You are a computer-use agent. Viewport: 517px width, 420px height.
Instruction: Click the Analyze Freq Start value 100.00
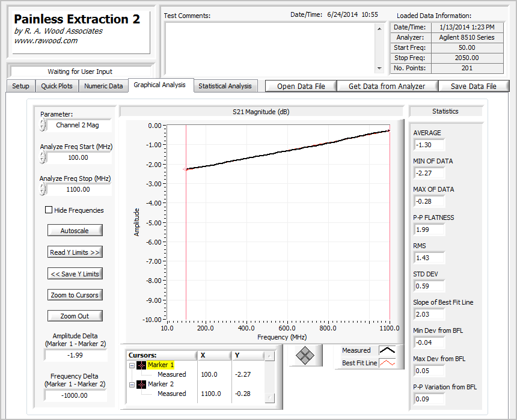click(x=78, y=157)
